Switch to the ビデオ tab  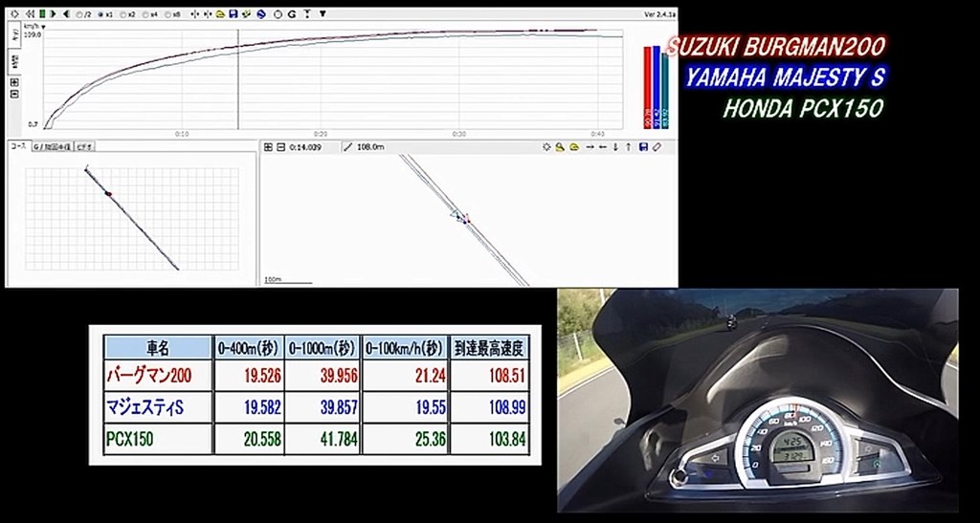click(84, 147)
